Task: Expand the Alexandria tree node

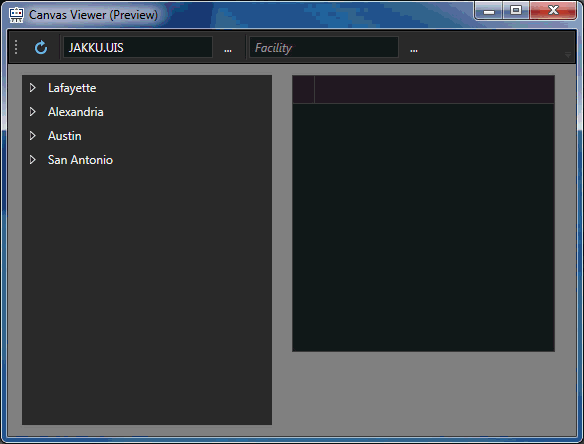Action: (33, 112)
